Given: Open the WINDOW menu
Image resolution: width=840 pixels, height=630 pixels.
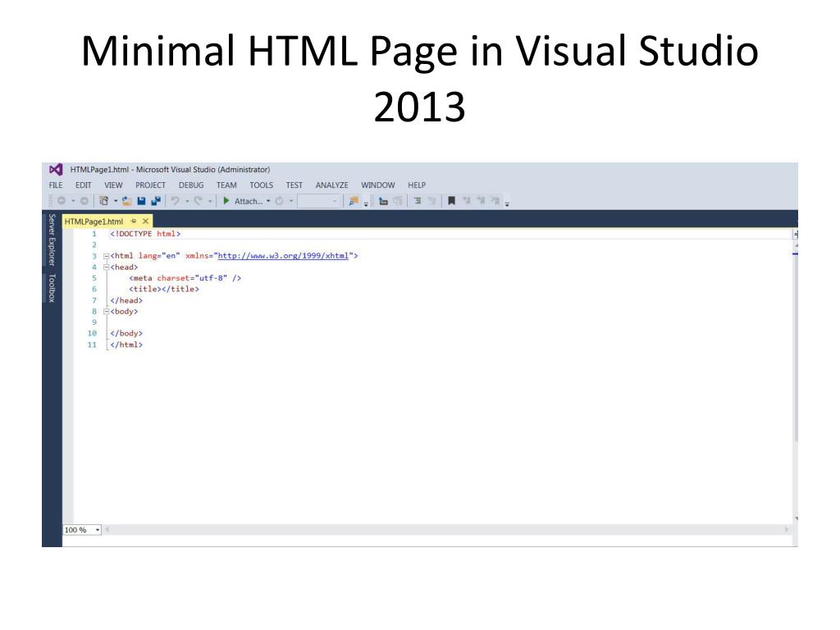Looking at the screenshot, I should tap(377, 185).
